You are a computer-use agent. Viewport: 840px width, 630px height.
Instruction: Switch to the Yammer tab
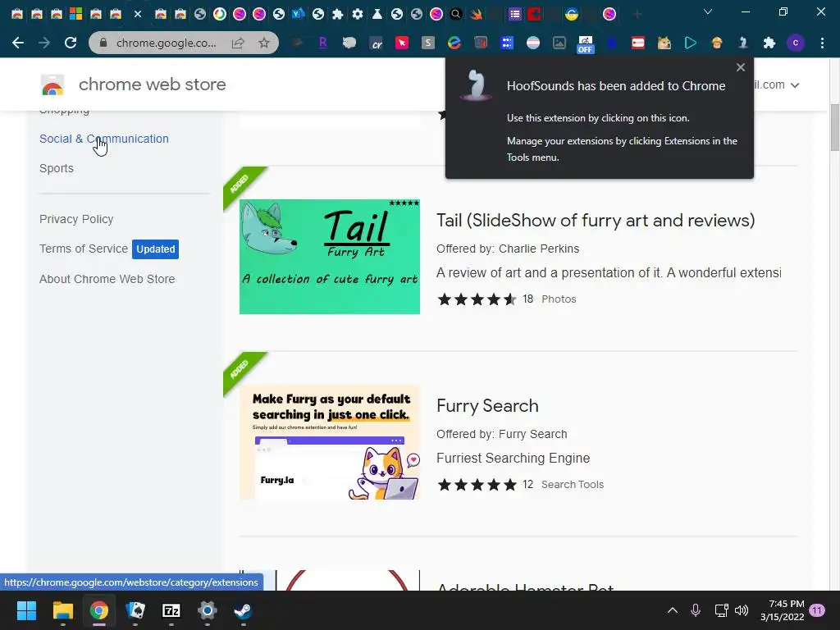(299, 14)
